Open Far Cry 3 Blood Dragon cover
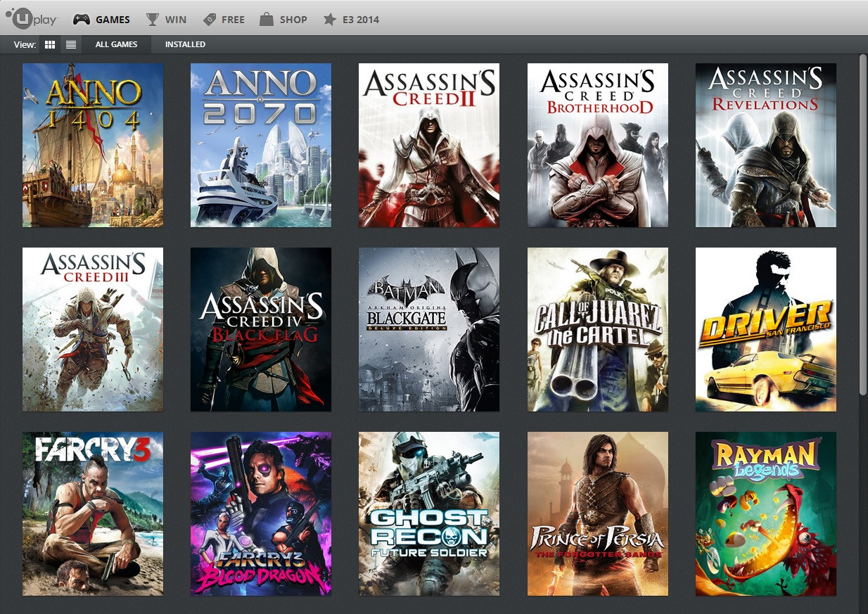This screenshot has height=614, width=868. (261, 513)
